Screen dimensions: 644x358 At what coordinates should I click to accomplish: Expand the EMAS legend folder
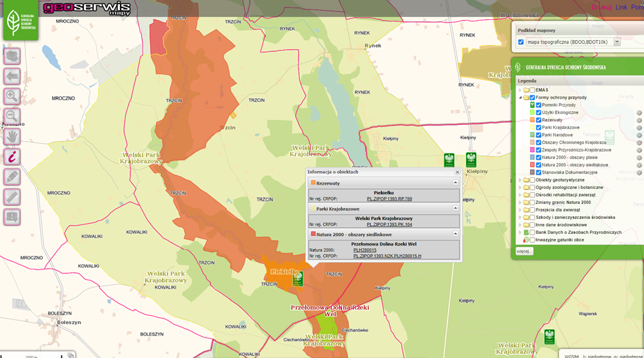(x=521, y=90)
